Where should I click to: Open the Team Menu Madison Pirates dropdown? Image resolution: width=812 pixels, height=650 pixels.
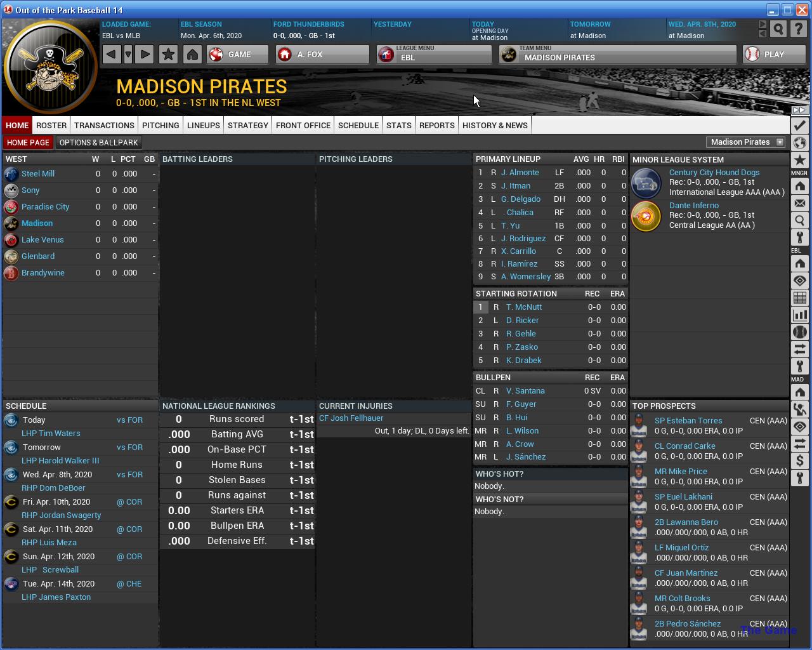tap(618, 55)
